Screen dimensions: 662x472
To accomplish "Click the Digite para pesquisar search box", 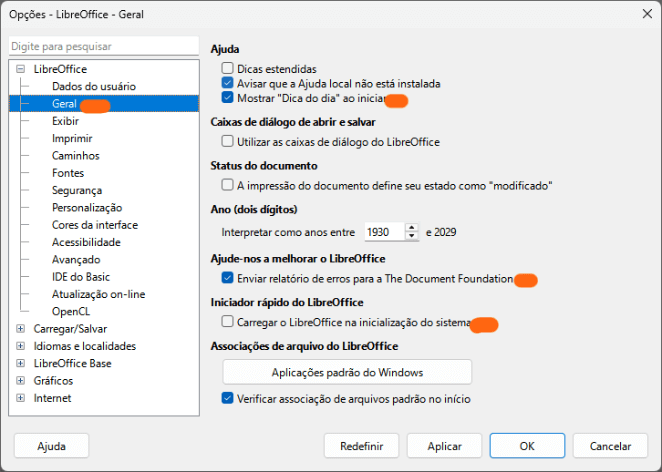I will pyautogui.click(x=103, y=46).
